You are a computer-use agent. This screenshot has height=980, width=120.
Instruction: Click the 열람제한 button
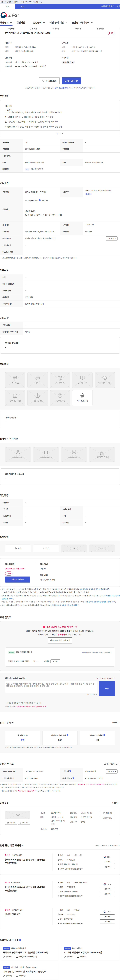point(24,823)
